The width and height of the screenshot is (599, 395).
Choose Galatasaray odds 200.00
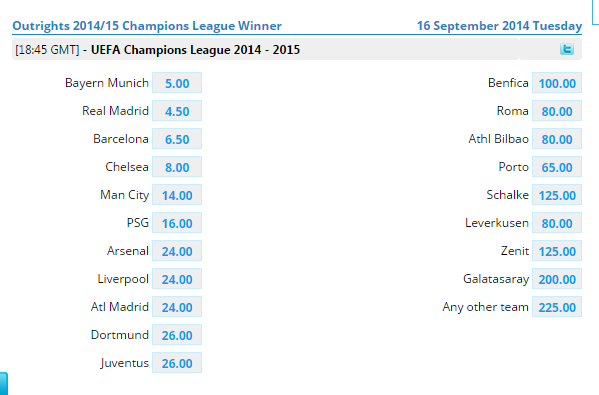point(557,279)
